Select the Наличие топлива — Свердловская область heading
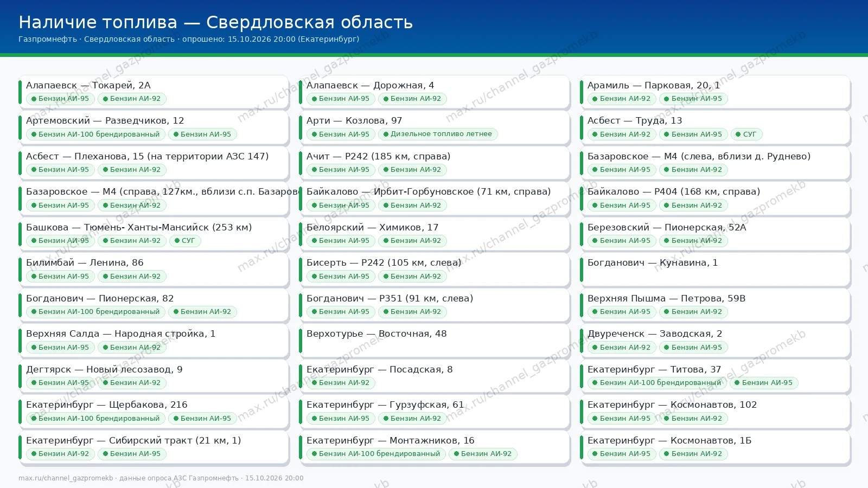Screen dimensions: 868x488 tap(216, 22)
